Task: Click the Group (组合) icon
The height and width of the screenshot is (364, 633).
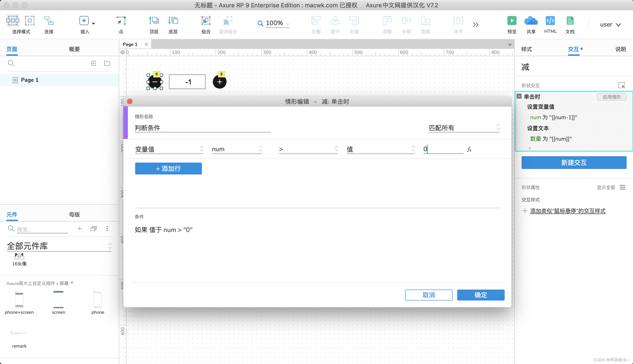Action: pyautogui.click(x=206, y=21)
